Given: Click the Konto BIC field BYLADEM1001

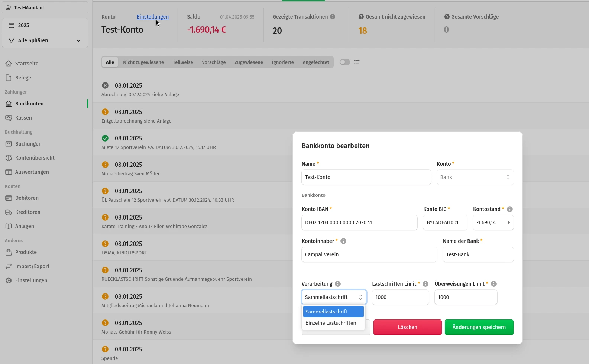Looking at the screenshot, I should point(445,222).
